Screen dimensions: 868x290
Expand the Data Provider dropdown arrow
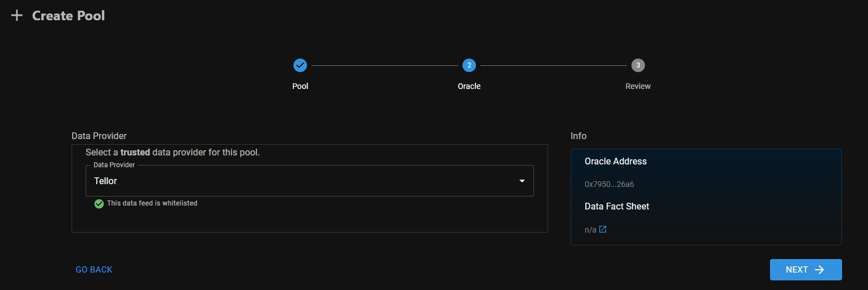(522, 181)
